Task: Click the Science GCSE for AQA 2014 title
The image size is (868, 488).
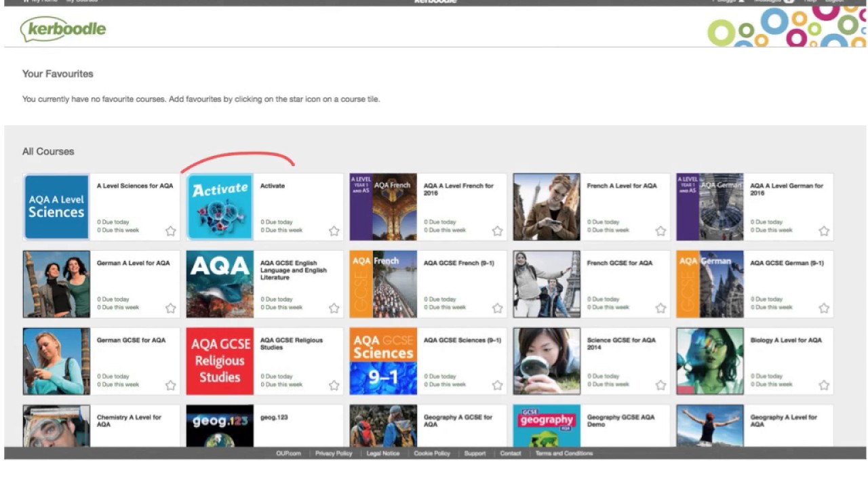Action: coord(621,344)
